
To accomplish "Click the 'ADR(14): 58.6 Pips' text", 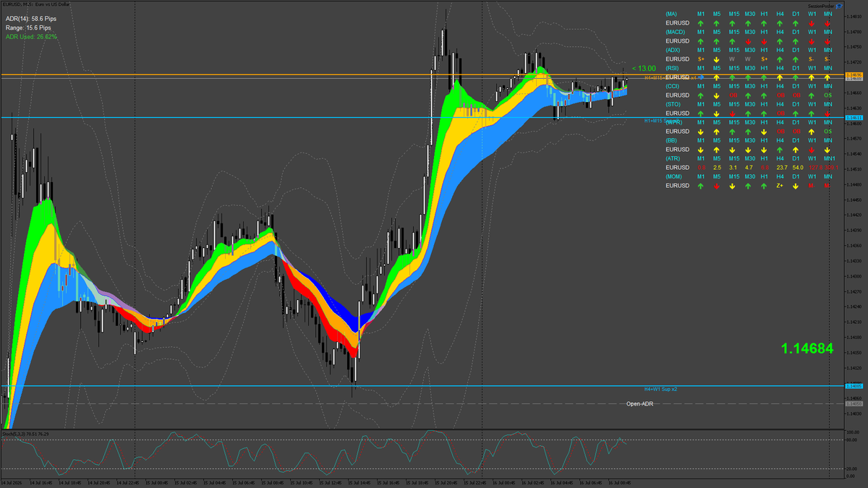I will point(32,17).
